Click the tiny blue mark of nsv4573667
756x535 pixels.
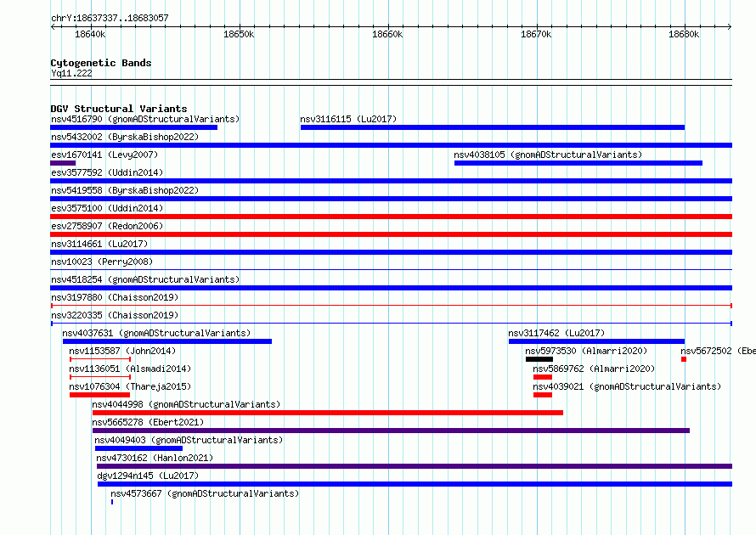click(112, 502)
